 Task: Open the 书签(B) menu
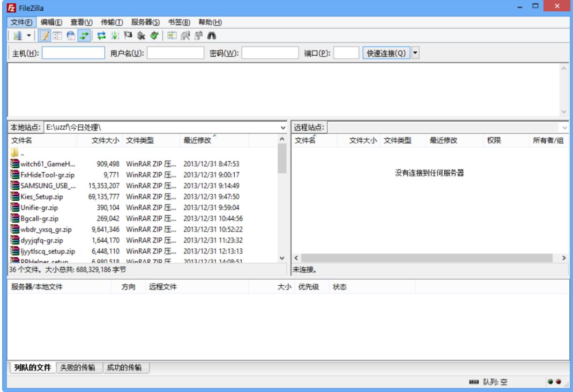pos(179,22)
